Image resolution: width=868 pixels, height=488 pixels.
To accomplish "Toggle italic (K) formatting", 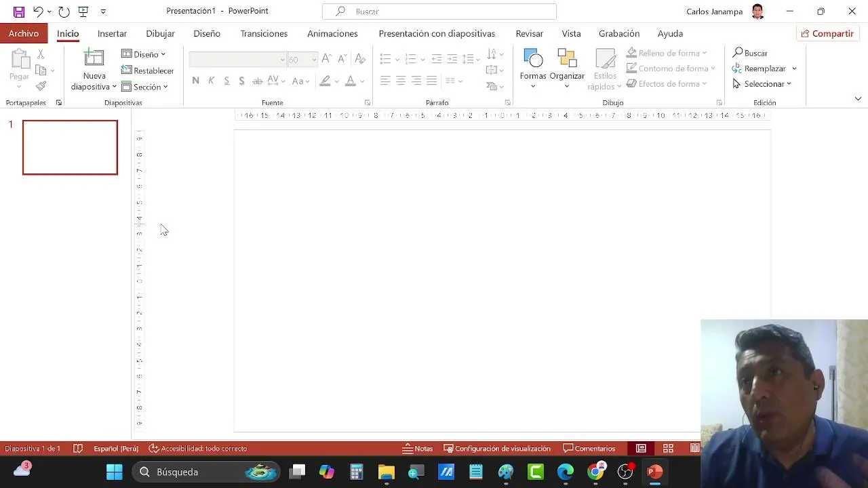I will point(211,81).
